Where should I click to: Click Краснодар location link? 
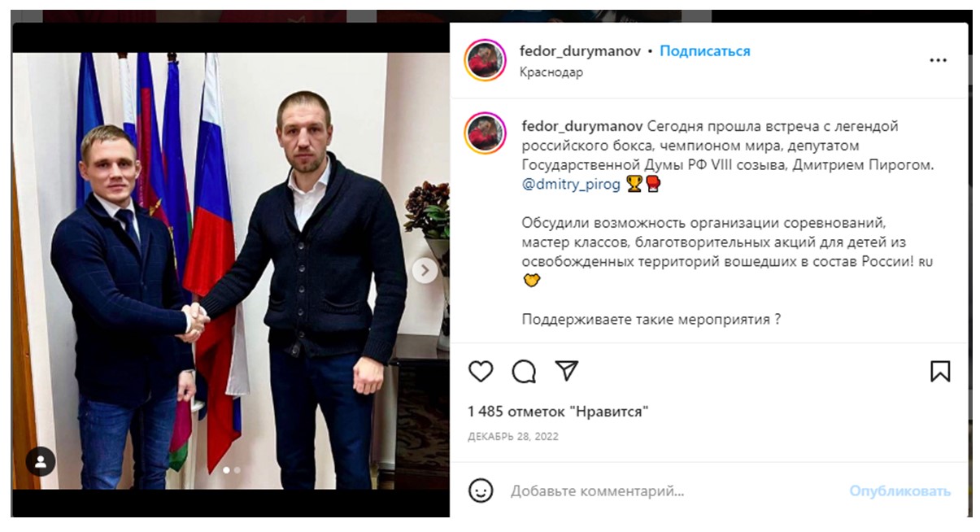(x=551, y=72)
